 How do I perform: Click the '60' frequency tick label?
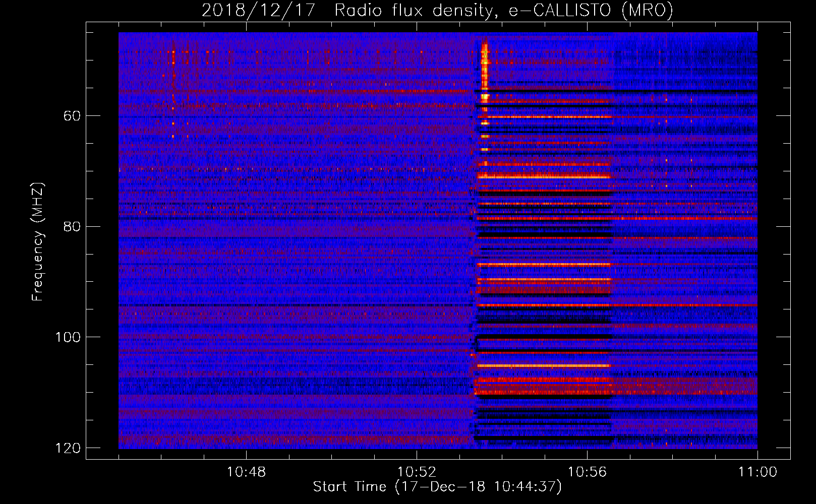point(72,116)
